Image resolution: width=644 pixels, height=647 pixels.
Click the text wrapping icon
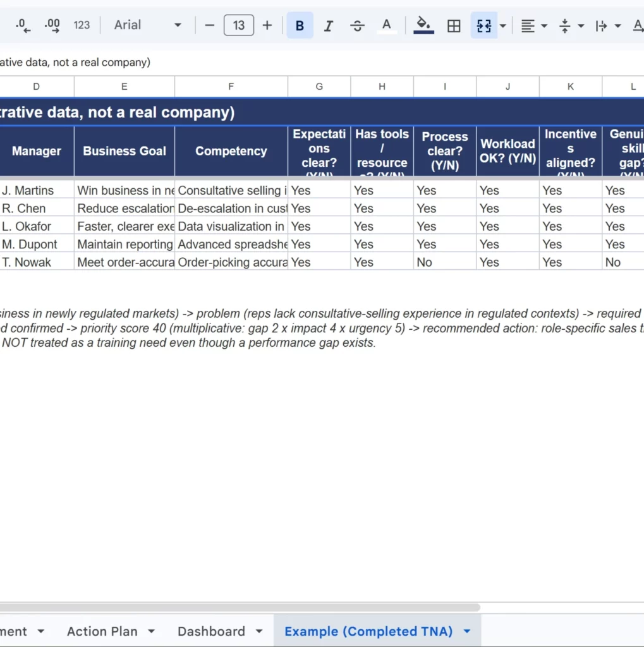tap(601, 25)
